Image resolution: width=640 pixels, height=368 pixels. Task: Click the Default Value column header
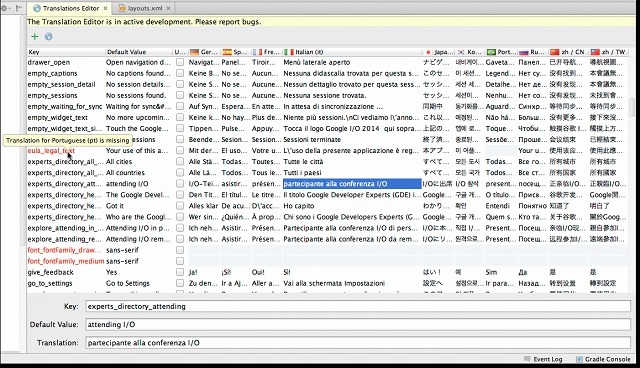coord(139,52)
